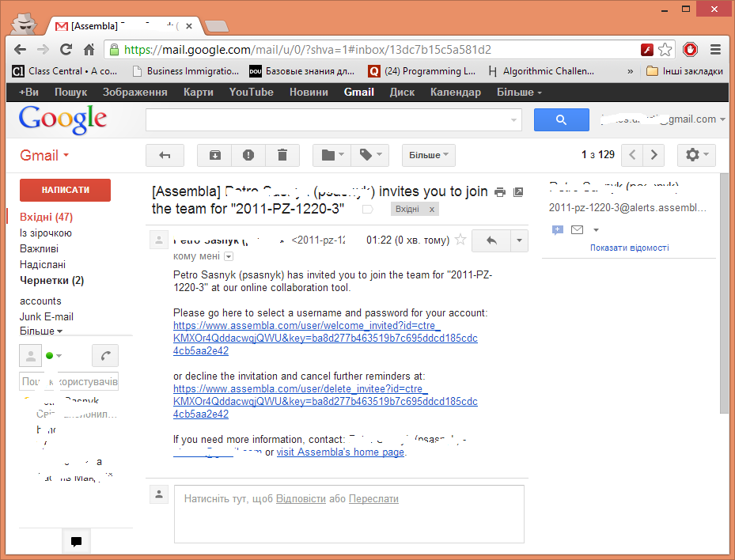Open Карти in the Google bar
735x560 pixels.
199,93
